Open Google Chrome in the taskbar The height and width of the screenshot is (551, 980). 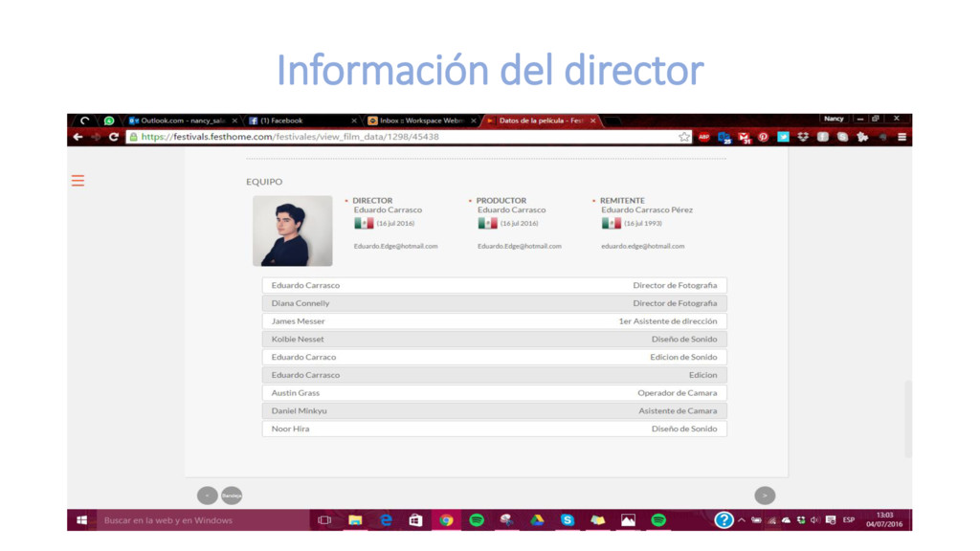coord(446,520)
